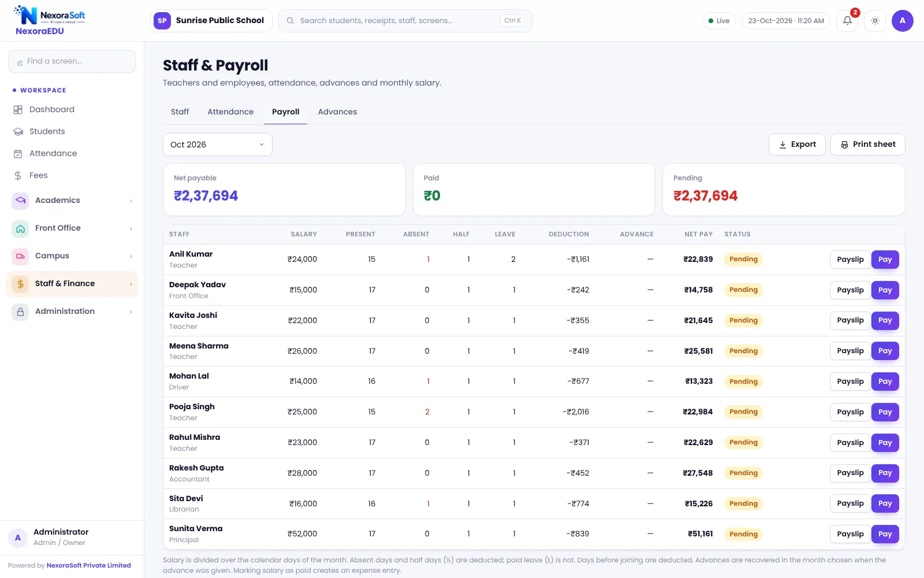The width and height of the screenshot is (924, 578).
Task: Click the SP school badge icon
Action: pos(162,21)
